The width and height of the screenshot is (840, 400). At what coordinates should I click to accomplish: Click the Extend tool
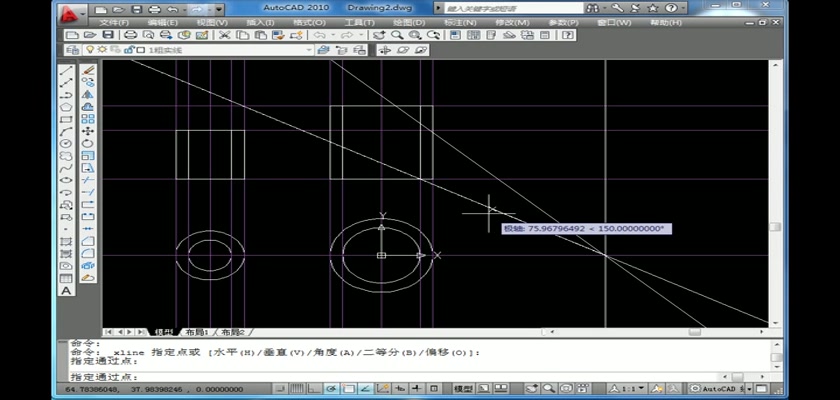coord(88,192)
